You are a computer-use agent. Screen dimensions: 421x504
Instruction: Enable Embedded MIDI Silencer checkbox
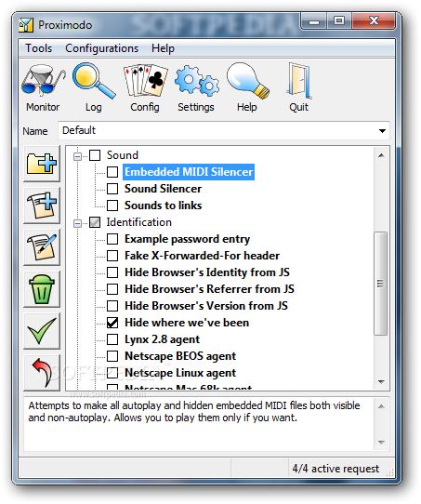(x=112, y=172)
